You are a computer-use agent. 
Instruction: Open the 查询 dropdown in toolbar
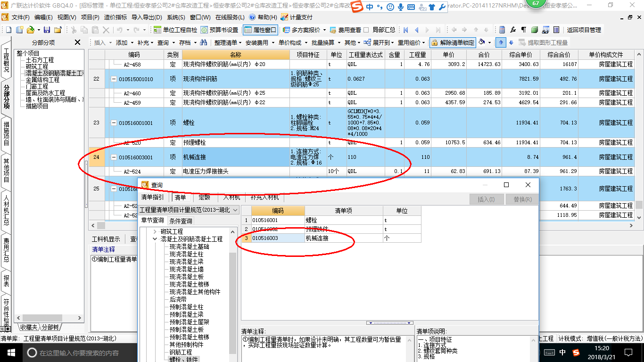166,42
